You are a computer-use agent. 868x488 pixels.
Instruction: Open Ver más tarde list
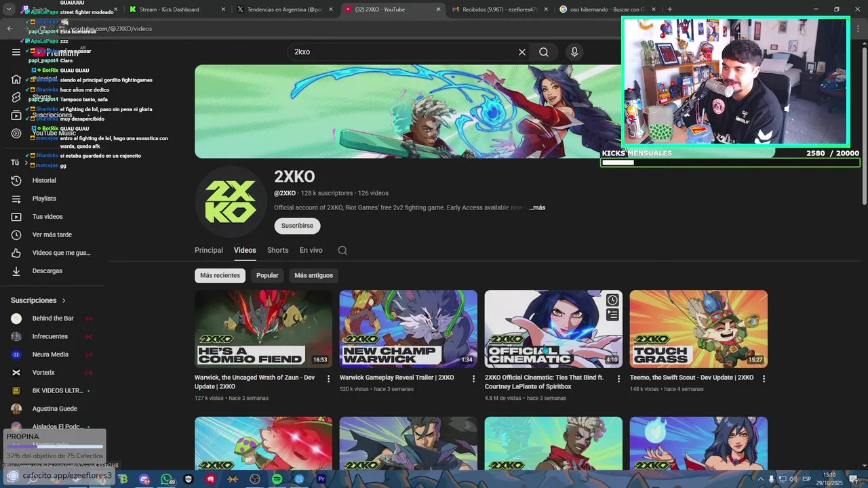click(53, 235)
